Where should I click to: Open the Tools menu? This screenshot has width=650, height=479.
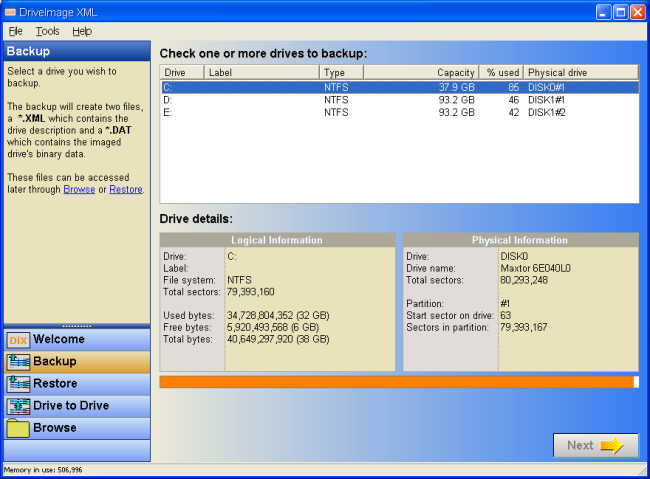coord(47,32)
